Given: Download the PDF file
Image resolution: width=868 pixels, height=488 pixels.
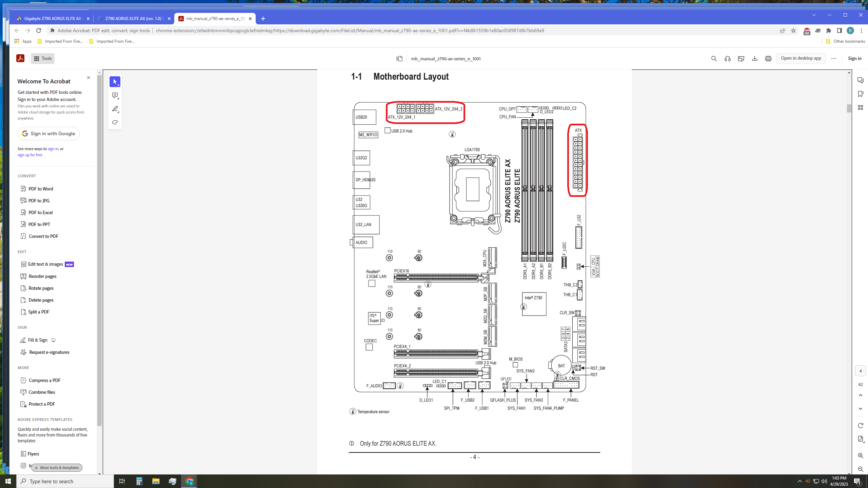Looking at the screenshot, I should (x=754, y=58).
